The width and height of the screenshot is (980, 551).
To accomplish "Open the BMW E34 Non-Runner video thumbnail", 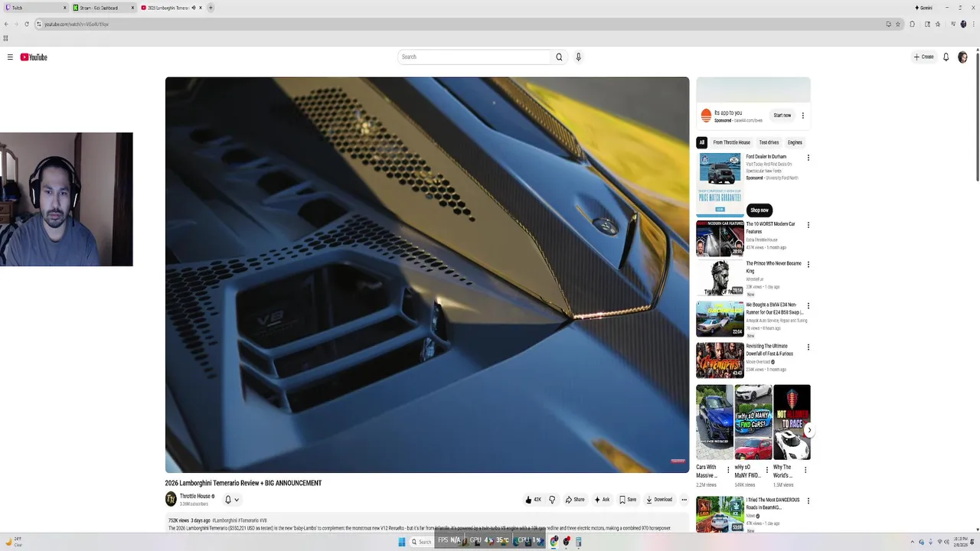I will pos(720,318).
